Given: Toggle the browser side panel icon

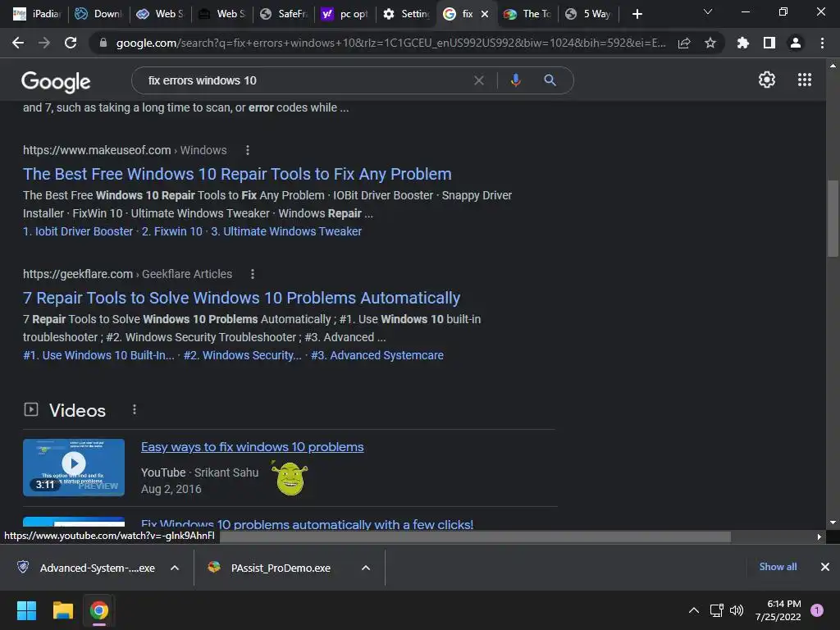Looking at the screenshot, I should (769, 43).
